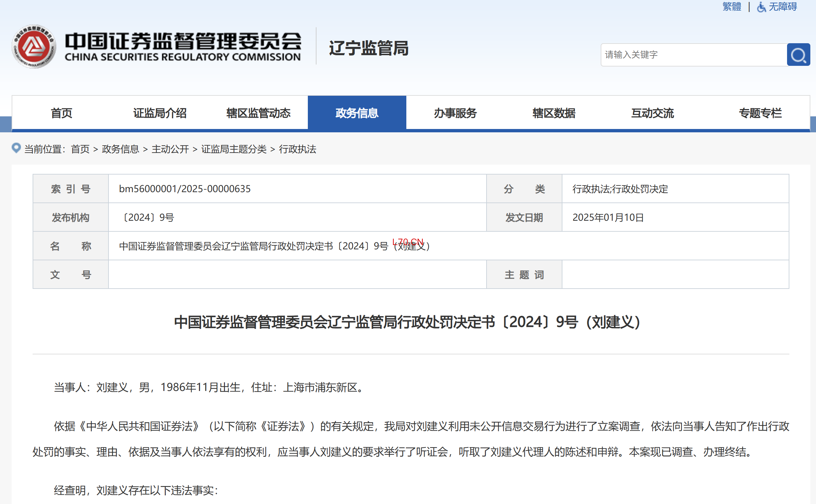Click 证监局主题分类 breadcrumb link
The height and width of the screenshot is (504, 816).
(x=234, y=149)
